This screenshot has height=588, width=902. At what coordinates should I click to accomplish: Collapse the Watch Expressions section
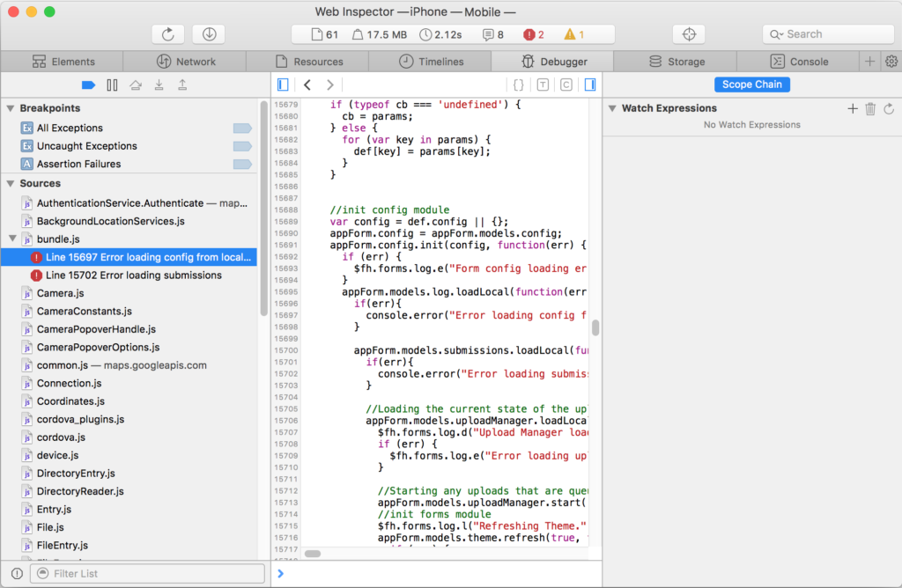point(612,108)
